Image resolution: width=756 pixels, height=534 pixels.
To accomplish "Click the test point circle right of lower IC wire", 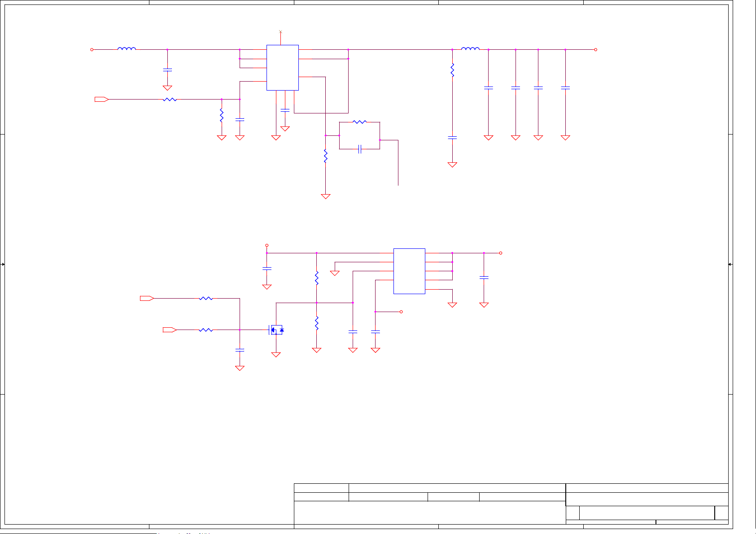I will pyautogui.click(x=401, y=312).
